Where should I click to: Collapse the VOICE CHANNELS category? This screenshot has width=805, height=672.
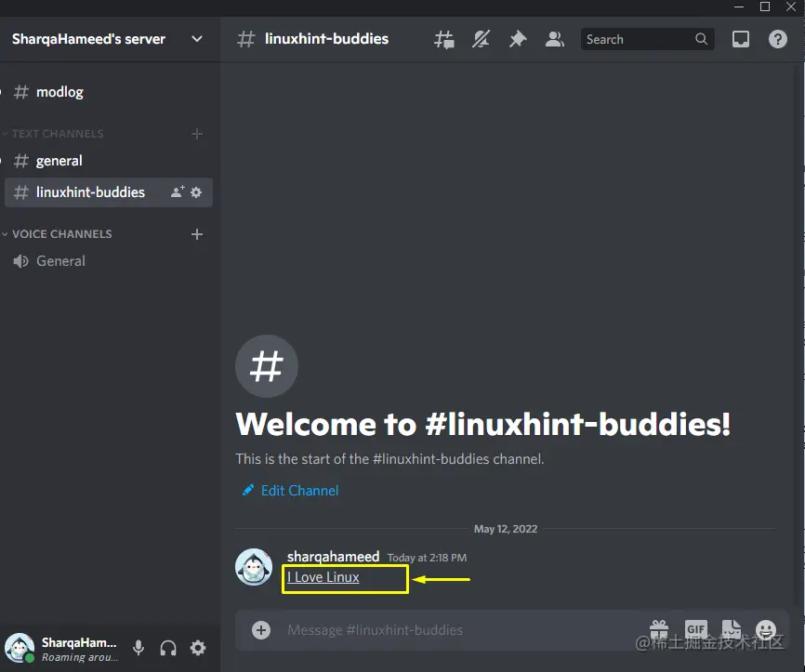61,234
